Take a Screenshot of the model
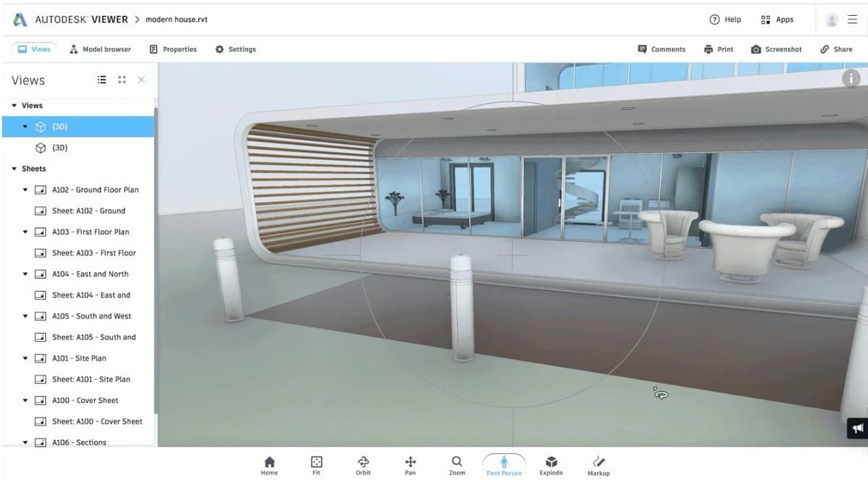Image resolution: width=868 pixels, height=480 pixels. [x=776, y=49]
